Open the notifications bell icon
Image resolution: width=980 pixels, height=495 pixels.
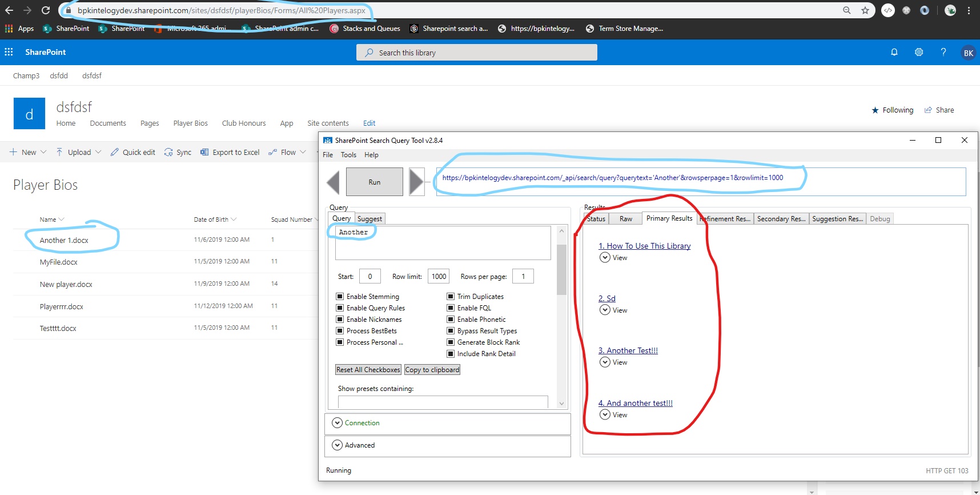click(x=894, y=52)
